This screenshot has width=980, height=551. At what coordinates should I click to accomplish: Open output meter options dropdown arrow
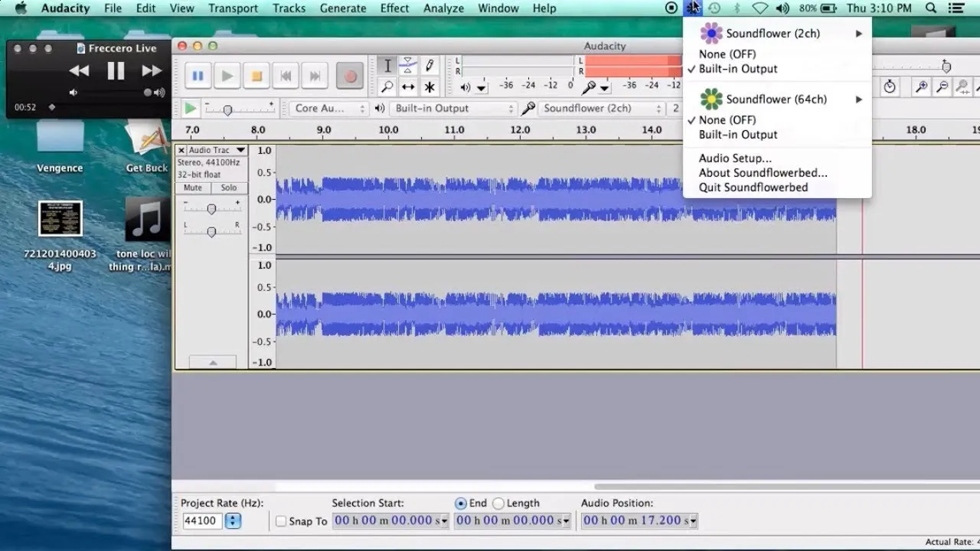[x=481, y=89]
